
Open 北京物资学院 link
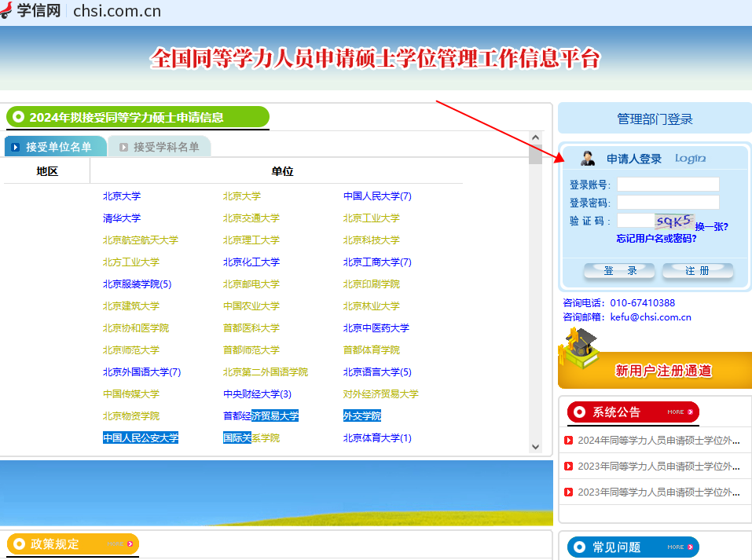click(131, 415)
